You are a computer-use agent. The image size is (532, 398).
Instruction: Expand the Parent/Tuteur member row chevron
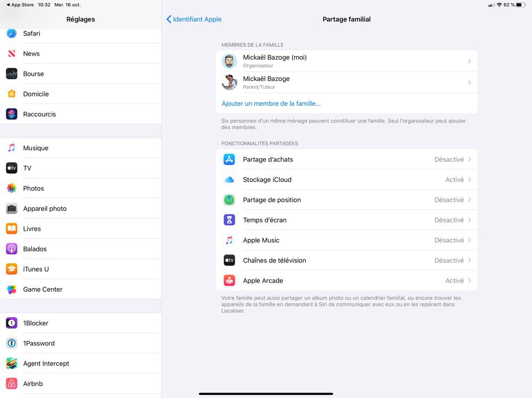470,82
